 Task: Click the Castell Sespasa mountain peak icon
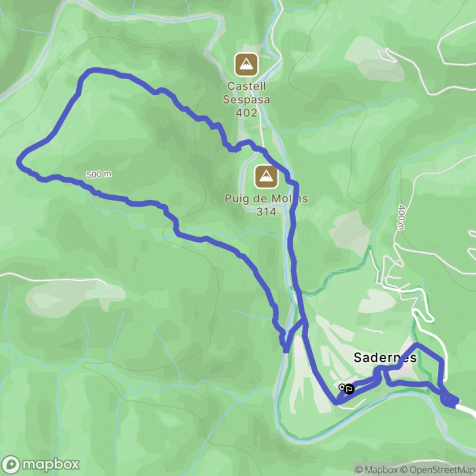(x=246, y=65)
